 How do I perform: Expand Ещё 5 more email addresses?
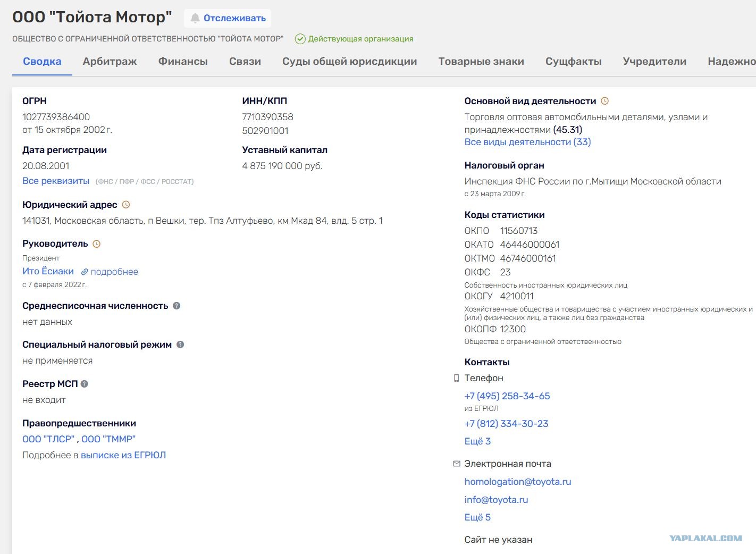click(x=477, y=517)
